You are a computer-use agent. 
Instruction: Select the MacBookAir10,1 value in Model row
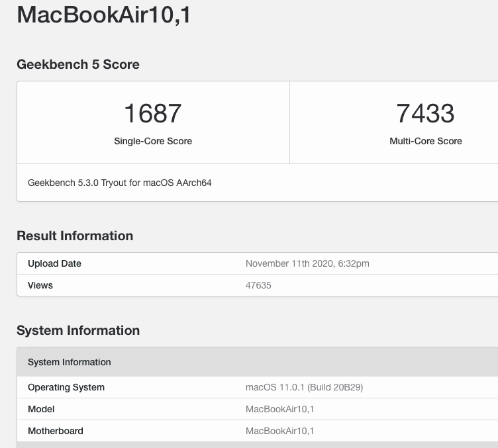[x=280, y=409]
